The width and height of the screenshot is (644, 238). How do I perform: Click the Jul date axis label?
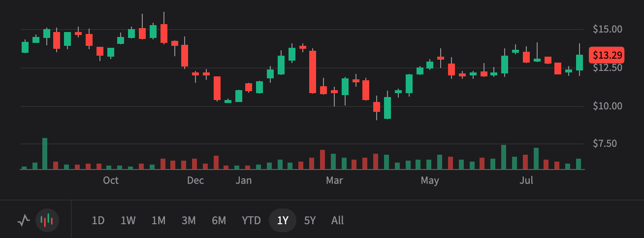pyautogui.click(x=527, y=180)
